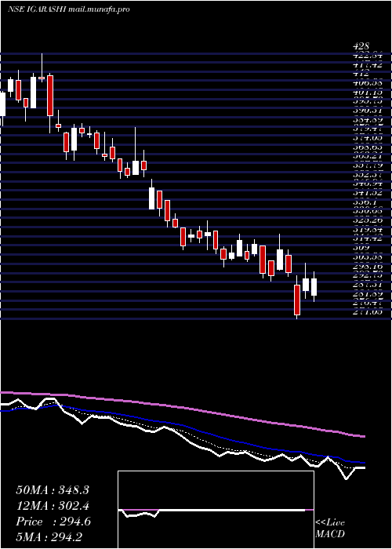Screen dimensions: 392x549
Task: Click the 12MA : 302.4 readout
Action: pyautogui.click(x=53, y=506)
